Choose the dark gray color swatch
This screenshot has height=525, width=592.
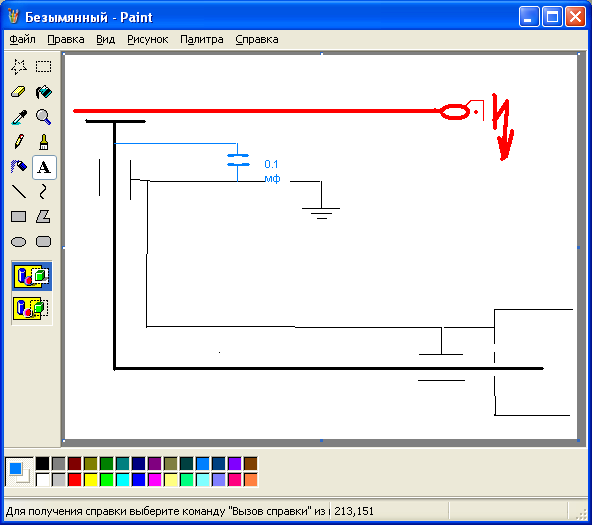click(x=59, y=463)
